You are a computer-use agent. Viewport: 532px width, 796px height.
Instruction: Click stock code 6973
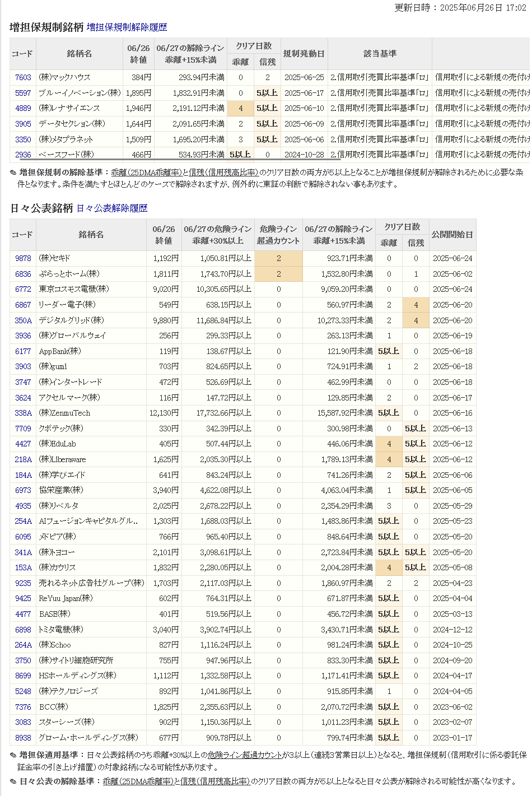(x=23, y=490)
